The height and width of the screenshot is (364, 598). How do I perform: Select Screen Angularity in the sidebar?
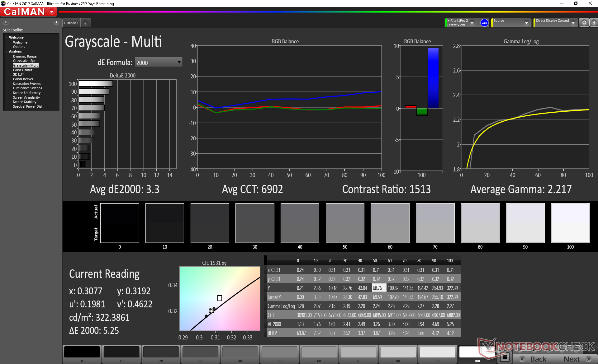26,97
